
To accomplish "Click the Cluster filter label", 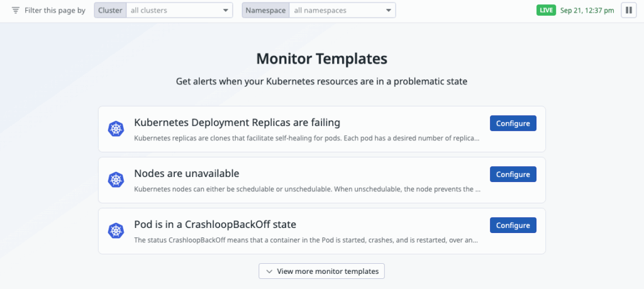I will tap(110, 11).
